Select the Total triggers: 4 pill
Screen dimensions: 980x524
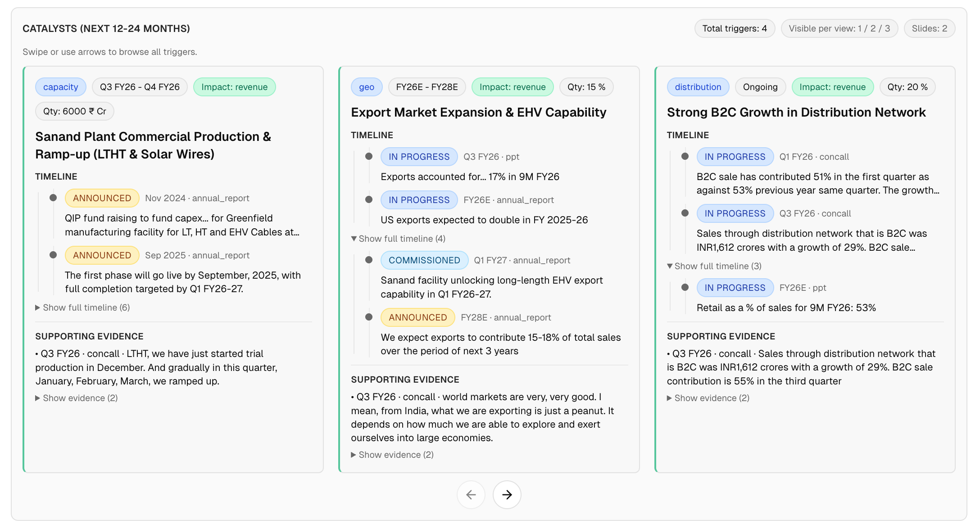(734, 28)
